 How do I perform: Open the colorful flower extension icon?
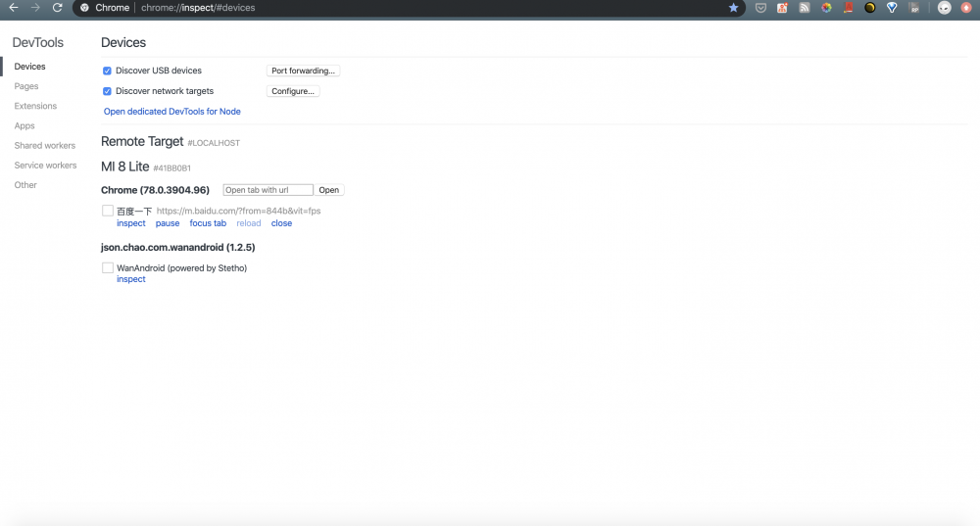click(826, 8)
